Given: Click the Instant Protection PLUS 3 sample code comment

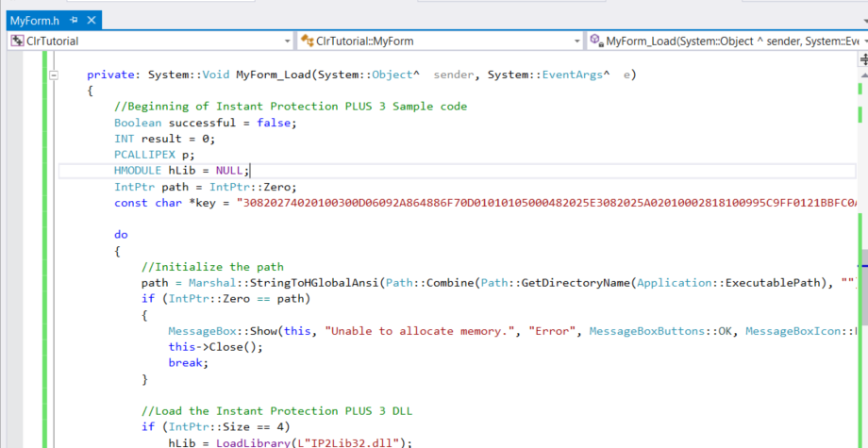Looking at the screenshot, I should click(291, 107).
